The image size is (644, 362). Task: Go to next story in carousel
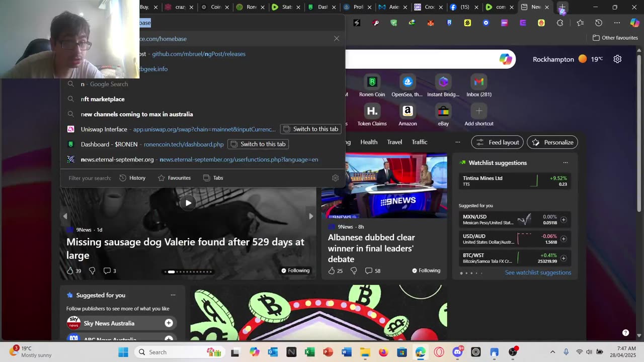pos(311,216)
